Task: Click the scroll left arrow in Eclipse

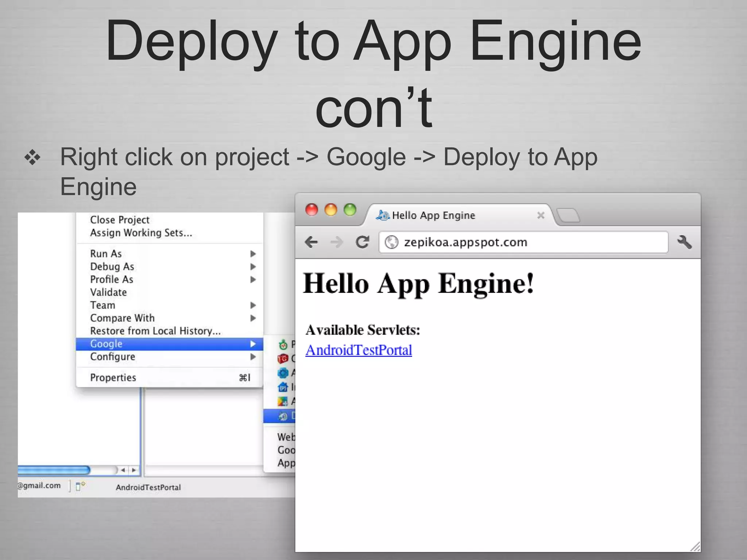Action: (x=123, y=470)
